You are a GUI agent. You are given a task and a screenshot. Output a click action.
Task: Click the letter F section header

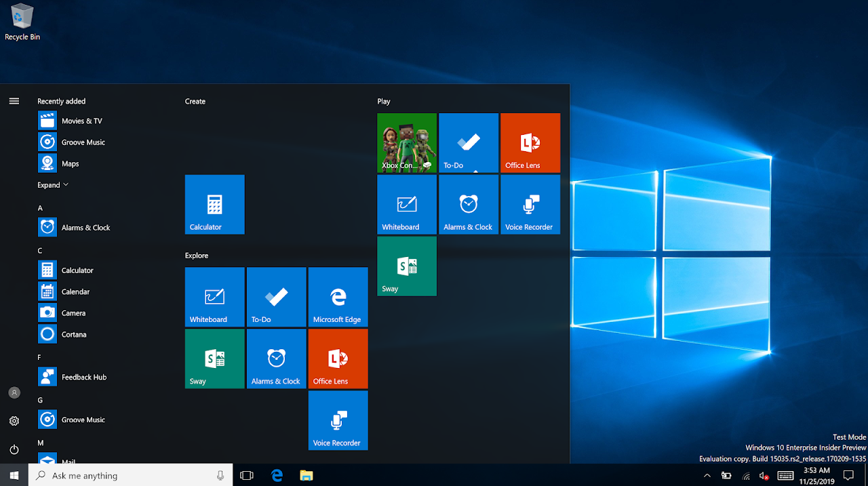pos(39,357)
